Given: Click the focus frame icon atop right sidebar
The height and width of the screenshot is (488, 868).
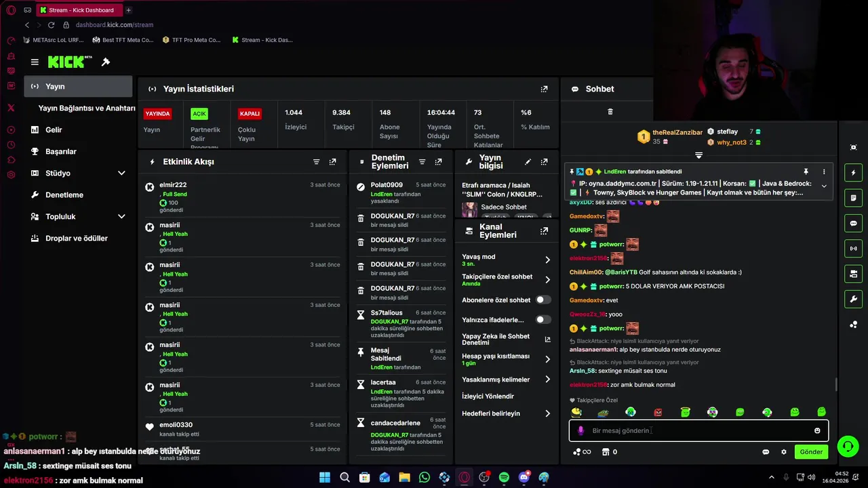Looking at the screenshot, I should tap(853, 148).
